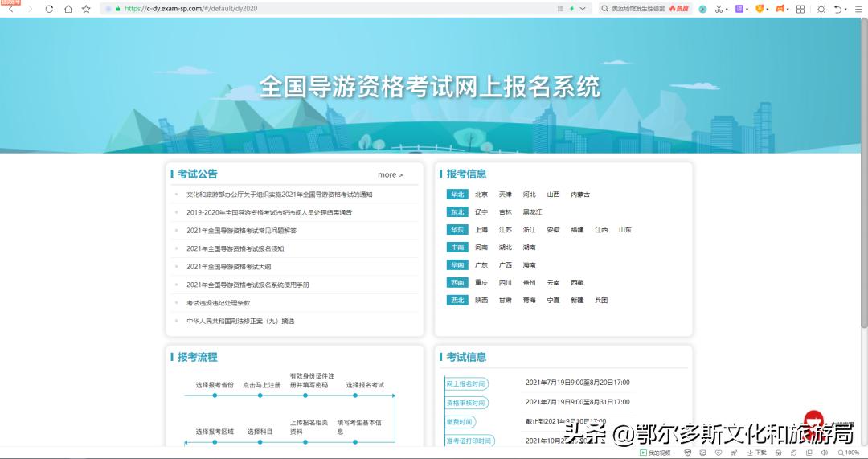
Task: Open the browser home page icon
Action: [x=68, y=9]
